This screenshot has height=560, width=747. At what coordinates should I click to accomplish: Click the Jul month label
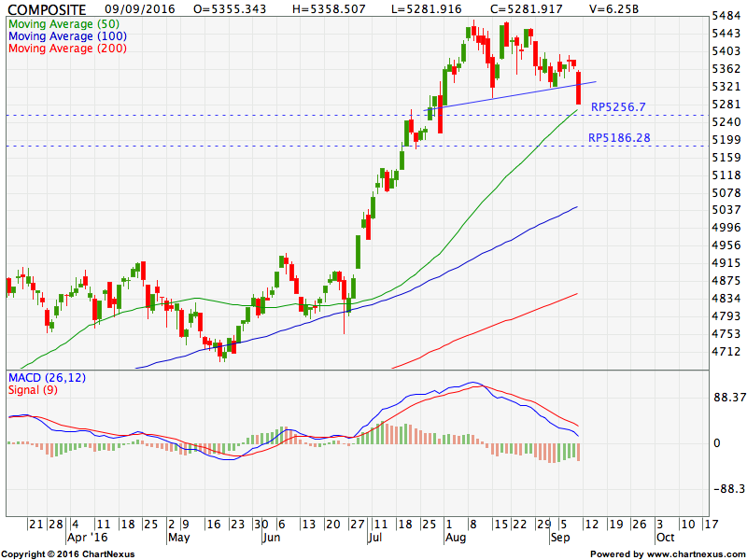point(375,538)
